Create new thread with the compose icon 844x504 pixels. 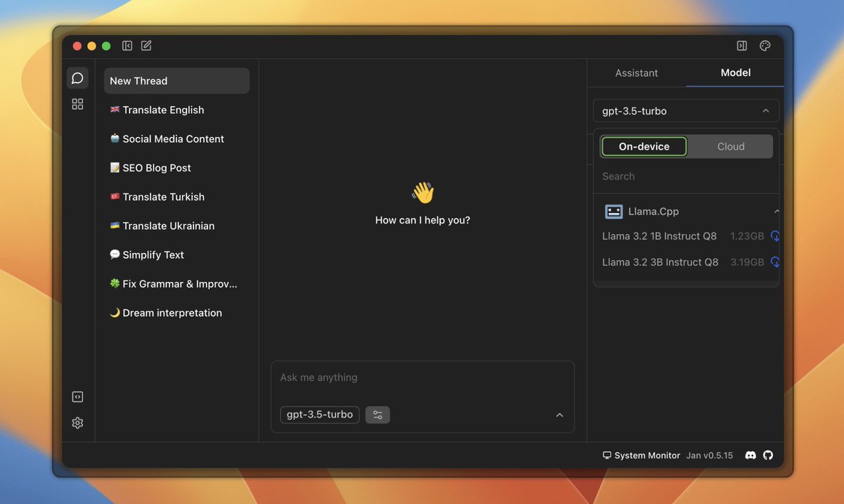(x=146, y=46)
